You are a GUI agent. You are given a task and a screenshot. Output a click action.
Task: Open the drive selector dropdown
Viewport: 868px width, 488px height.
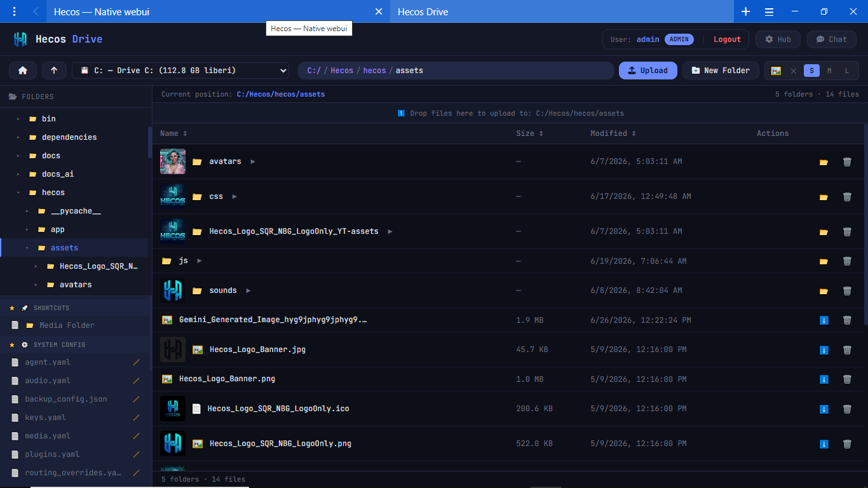click(180, 71)
